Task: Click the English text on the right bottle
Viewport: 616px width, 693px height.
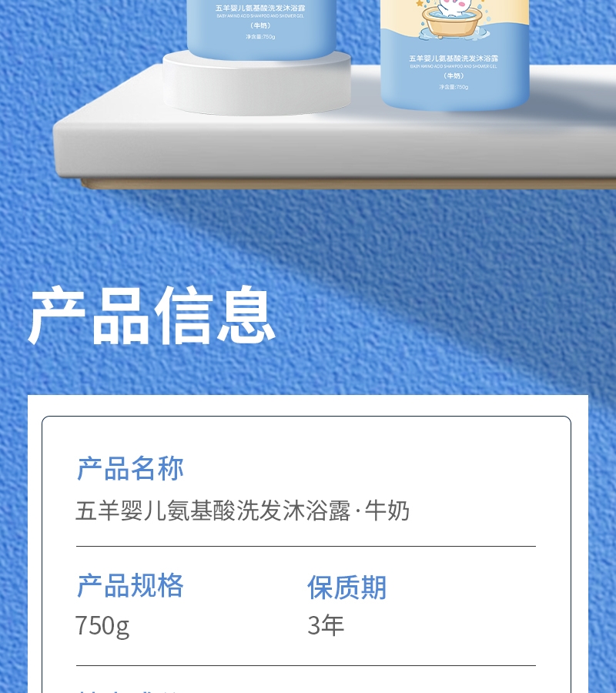Action: coord(454,66)
